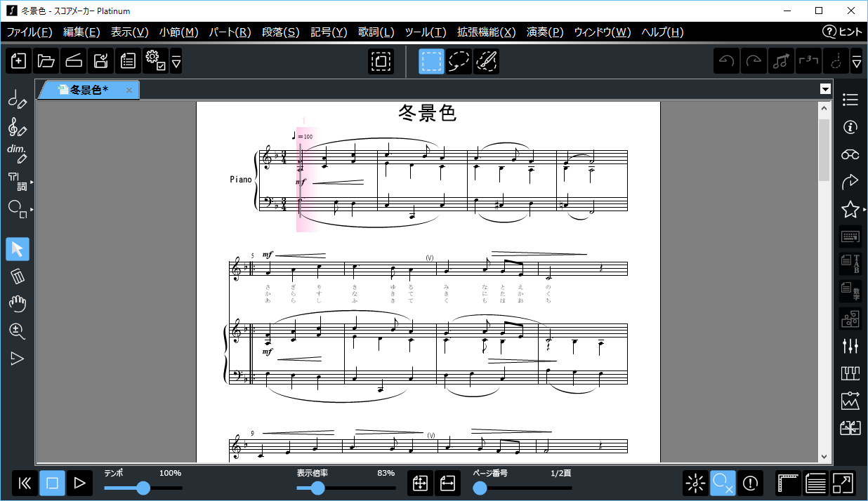Open the settings gear with checkbox icon
Screen dimensions: 868x501
click(155, 61)
